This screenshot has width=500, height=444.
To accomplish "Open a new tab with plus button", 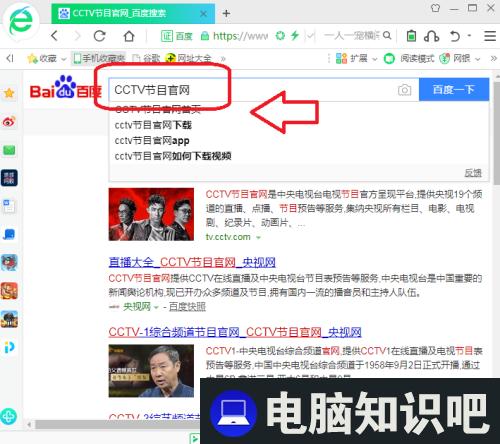I will pyautogui.click(x=226, y=13).
